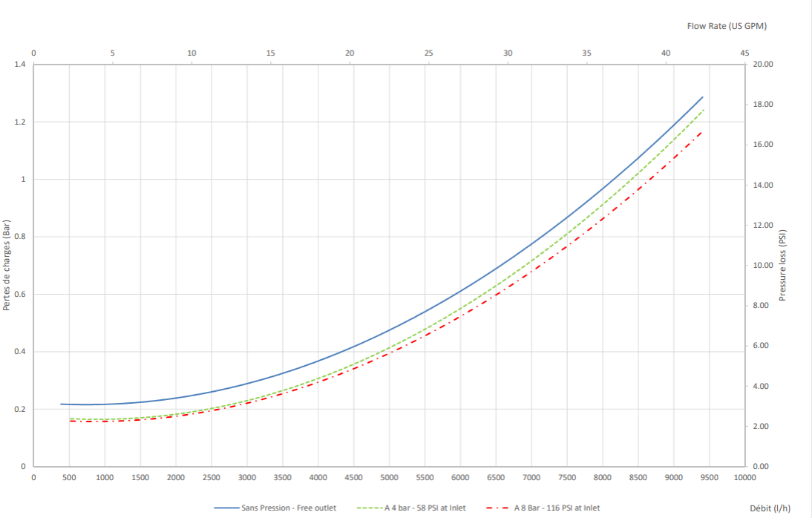Viewport: 812px width, 518px height.
Task: Click the 'Pressure loss (PSI)' axis title
Action: click(782, 265)
